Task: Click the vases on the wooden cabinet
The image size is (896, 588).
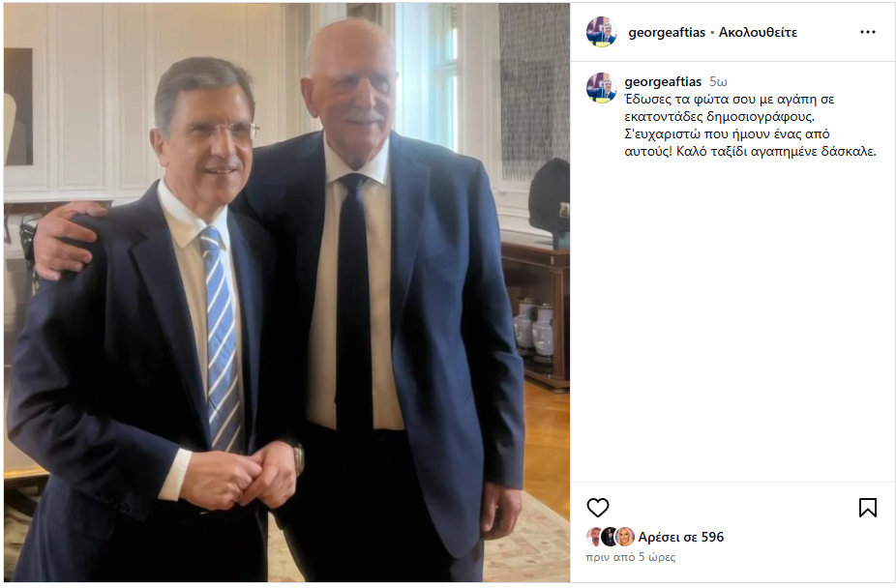Action: click(534, 330)
